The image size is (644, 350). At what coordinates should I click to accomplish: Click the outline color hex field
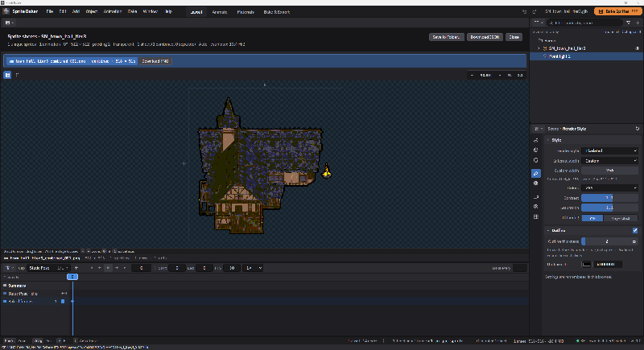(608, 265)
